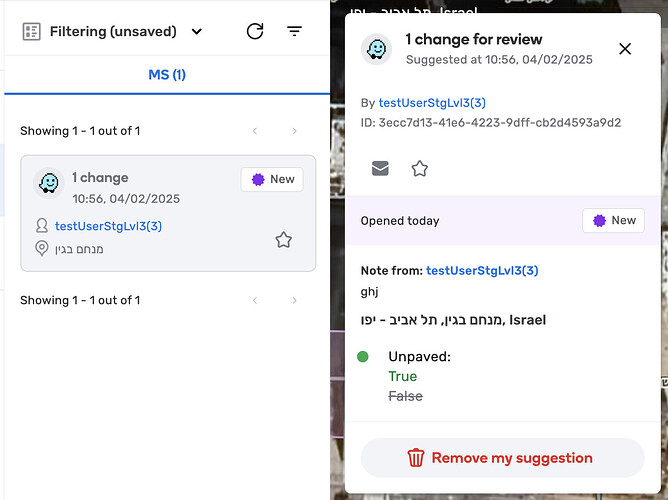This screenshot has height=500, width=668.
Task: Click the user icon on the change card
Action: pyautogui.click(x=42, y=227)
